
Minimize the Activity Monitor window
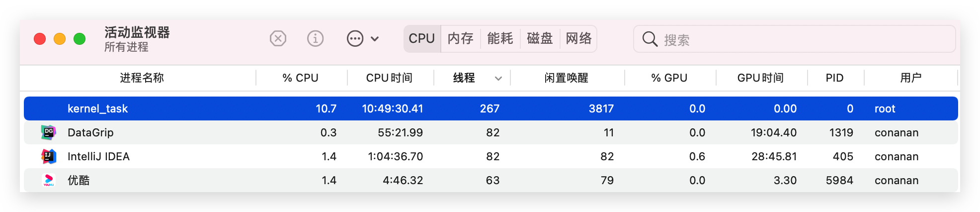[60, 39]
